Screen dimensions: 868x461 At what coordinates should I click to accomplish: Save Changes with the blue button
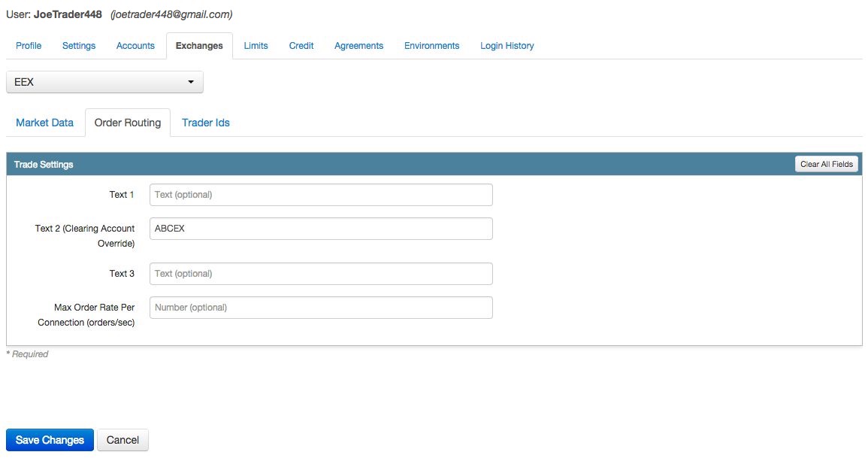tap(50, 440)
